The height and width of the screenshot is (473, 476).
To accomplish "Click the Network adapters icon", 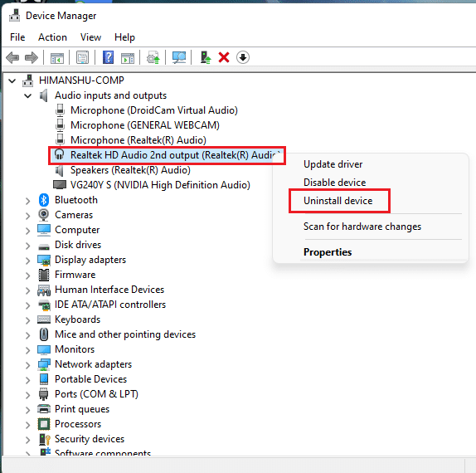I will coord(44,364).
